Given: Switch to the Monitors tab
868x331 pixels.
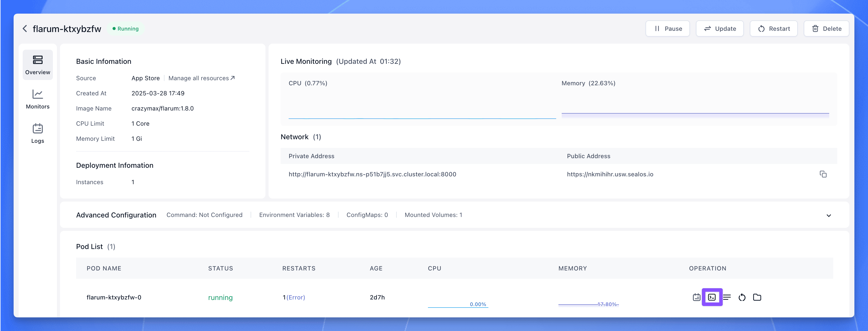Looking at the screenshot, I should pyautogui.click(x=38, y=99).
